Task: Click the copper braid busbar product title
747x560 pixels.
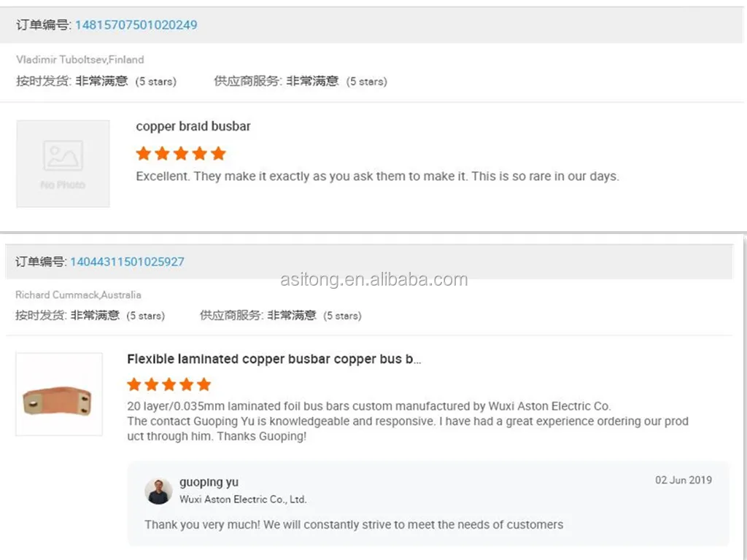Action: [193, 126]
